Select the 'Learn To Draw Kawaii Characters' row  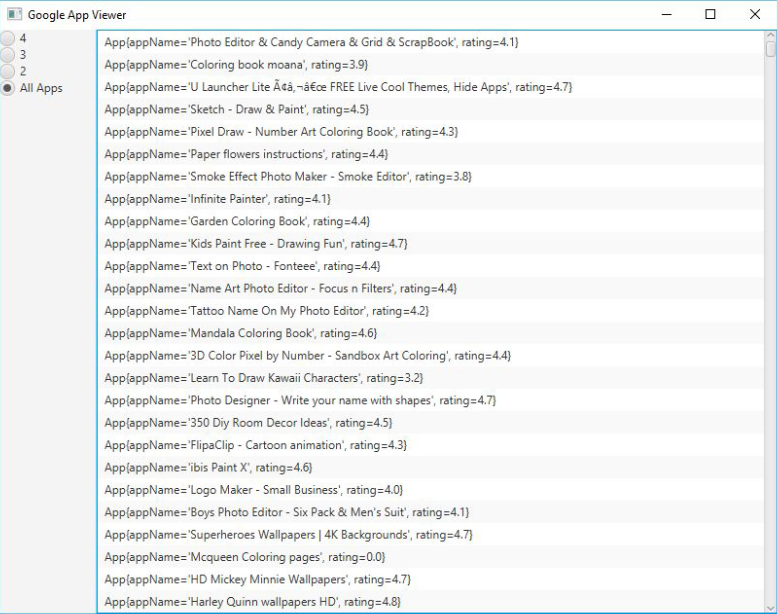coord(431,378)
